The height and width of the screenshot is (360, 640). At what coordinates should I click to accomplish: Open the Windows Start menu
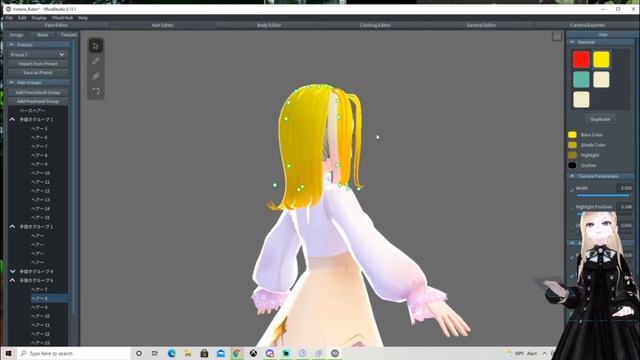click(x=8, y=353)
